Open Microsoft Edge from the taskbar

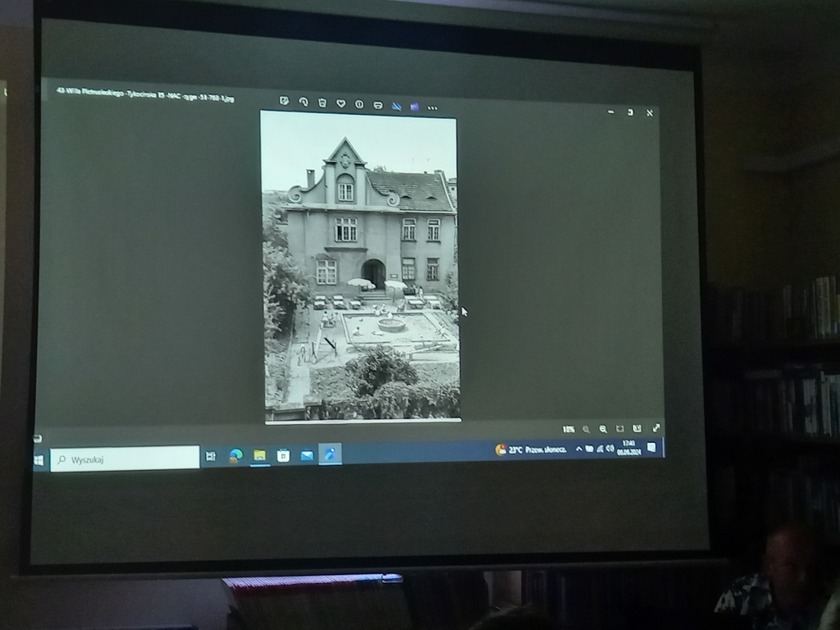coord(235,455)
